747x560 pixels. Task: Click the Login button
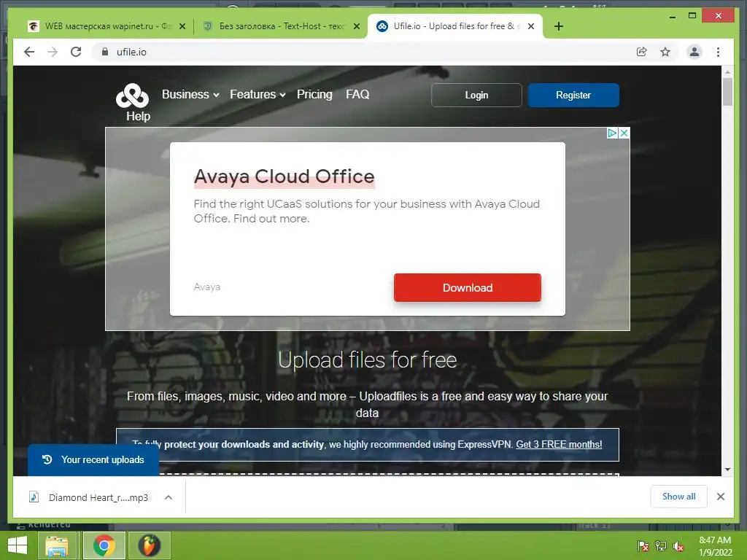click(x=476, y=96)
